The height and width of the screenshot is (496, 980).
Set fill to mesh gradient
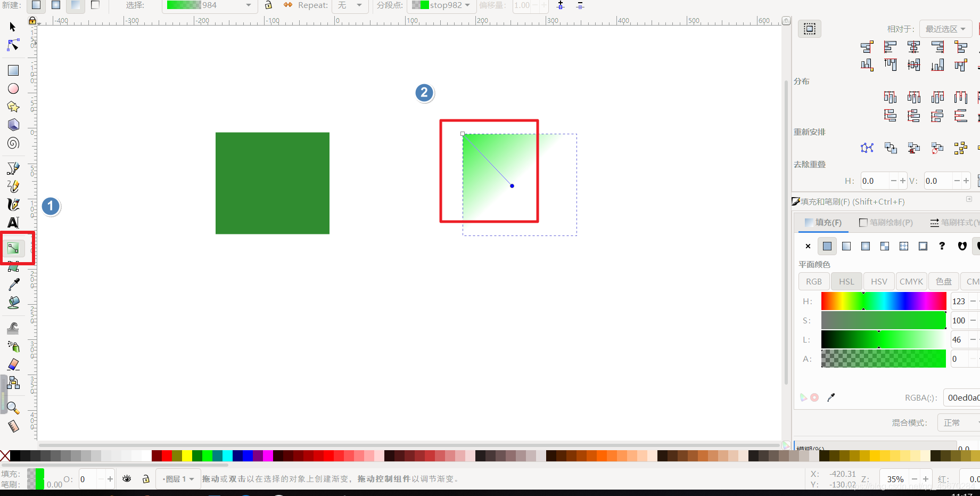pos(885,246)
